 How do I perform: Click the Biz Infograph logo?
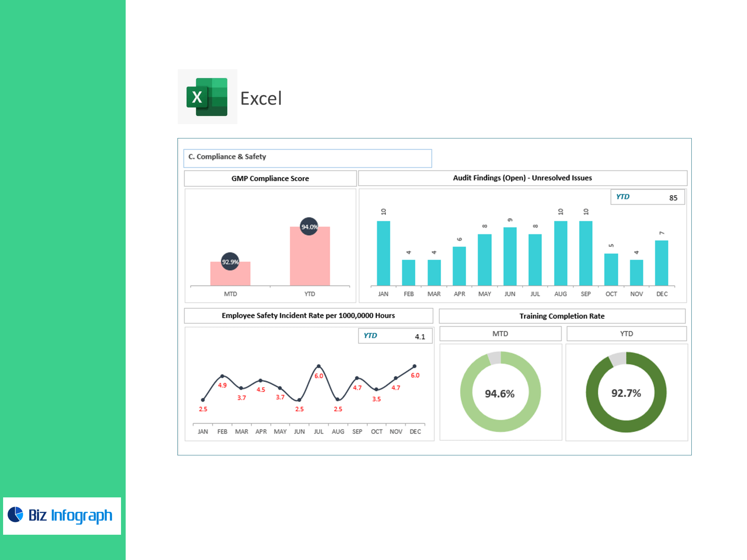click(62, 515)
